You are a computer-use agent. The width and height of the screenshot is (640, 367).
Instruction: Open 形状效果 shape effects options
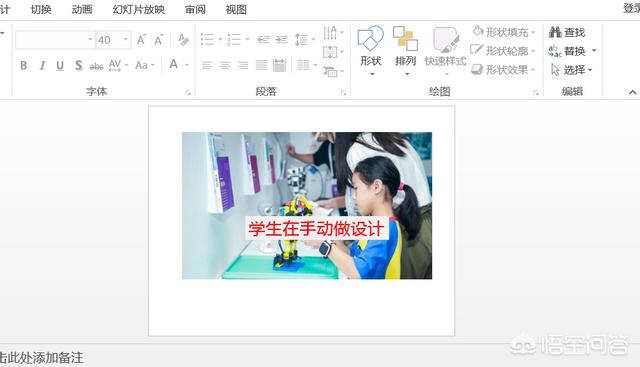click(503, 69)
